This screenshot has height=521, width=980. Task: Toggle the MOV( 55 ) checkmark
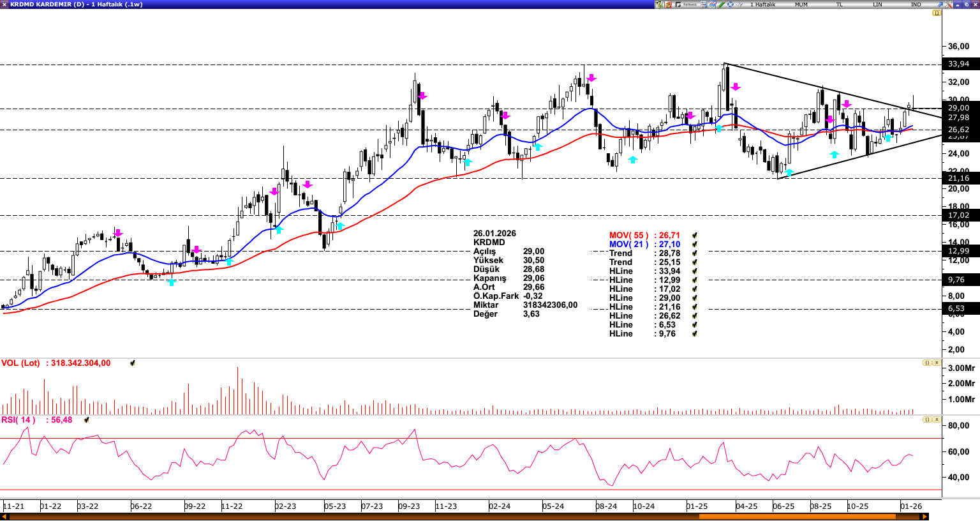(694, 236)
